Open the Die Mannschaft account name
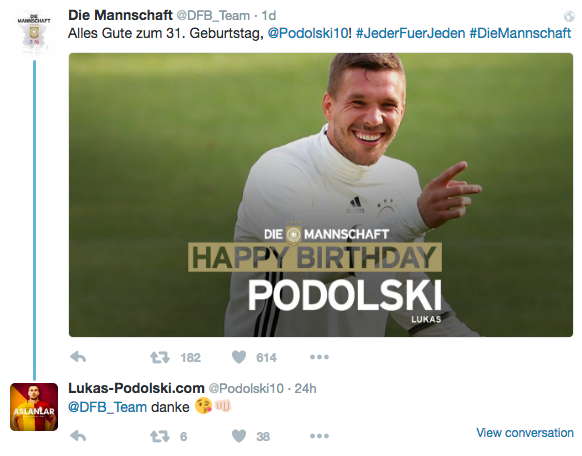This screenshot has height=456, width=582. [120, 15]
